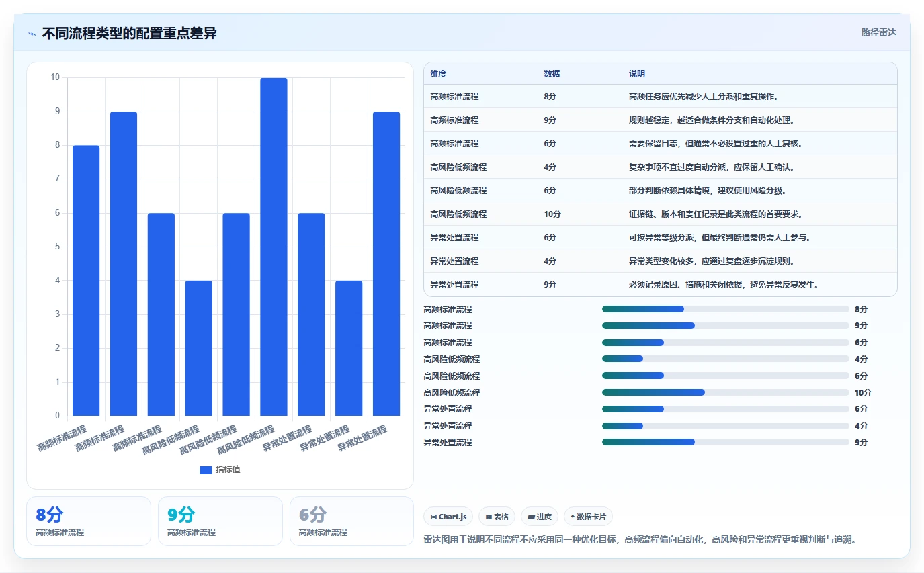924x573 pixels.
Task: Select row text 复杂事项不宜过度自动分派，应保留人工确认
Action: [x=712, y=167]
